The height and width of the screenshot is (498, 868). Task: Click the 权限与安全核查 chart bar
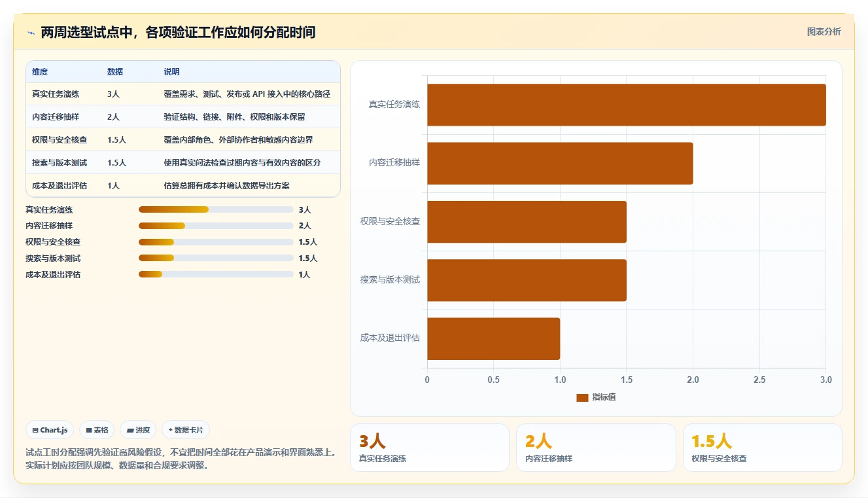(x=527, y=222)
